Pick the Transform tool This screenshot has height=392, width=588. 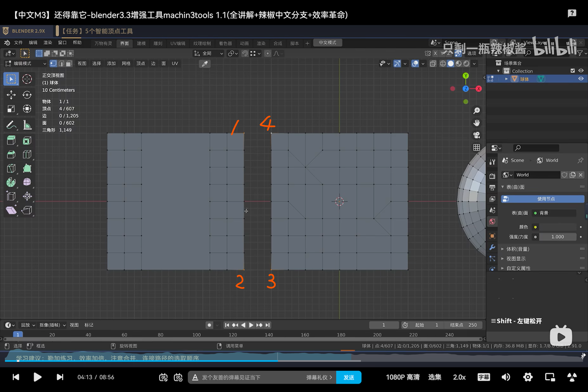27,108
